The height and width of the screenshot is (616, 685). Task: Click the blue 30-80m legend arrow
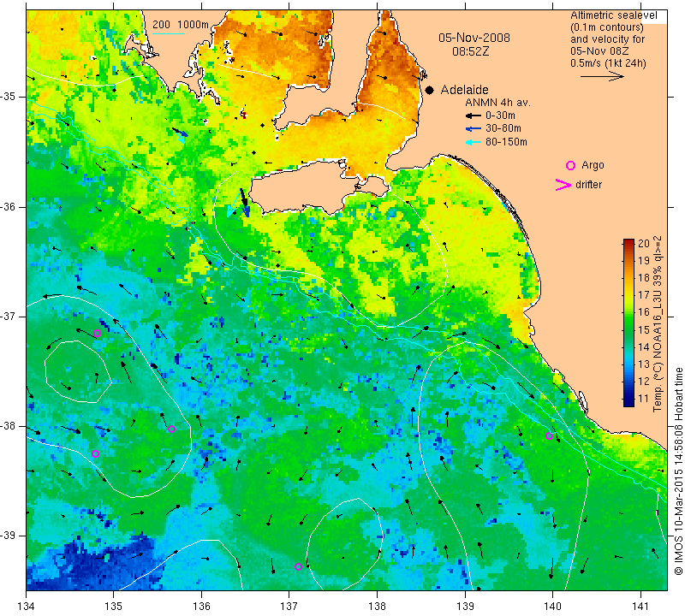[x=473, y=129]
